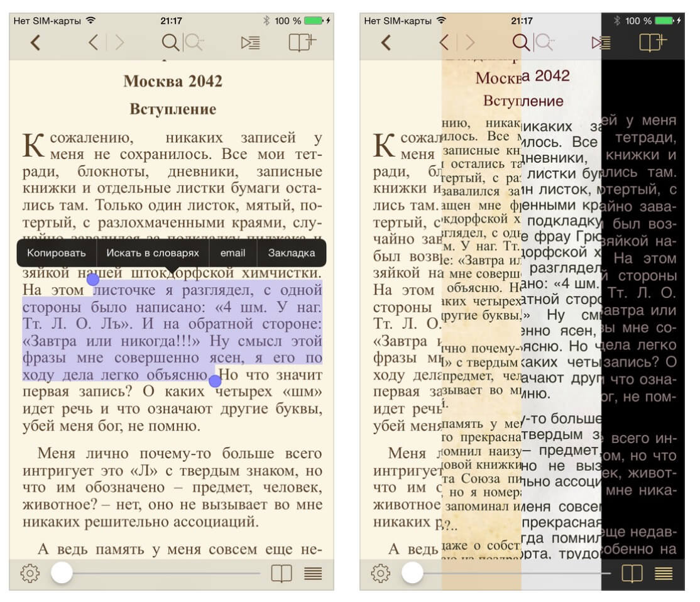The image size is (700, 602).
Task: Go to next position in left reader toolbar
Action: click(x=119, y=43)
